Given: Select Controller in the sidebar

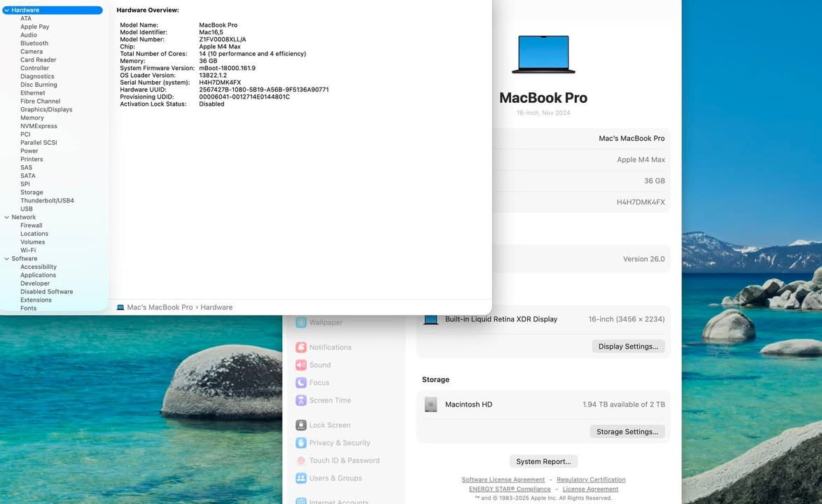Looking at the screenshot, I should pyautogui.click(x=34, y=68).
